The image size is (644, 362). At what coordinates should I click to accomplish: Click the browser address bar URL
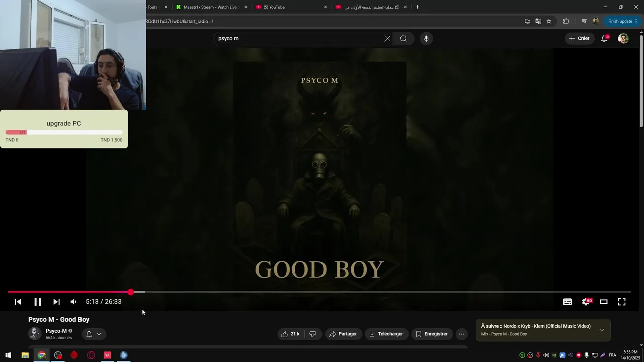coord(180,21)
